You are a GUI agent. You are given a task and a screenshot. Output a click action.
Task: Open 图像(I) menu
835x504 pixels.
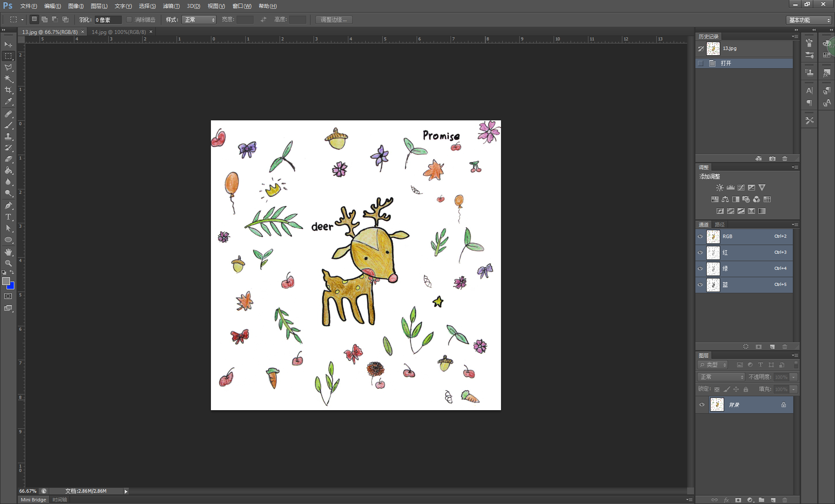(76, 6)
